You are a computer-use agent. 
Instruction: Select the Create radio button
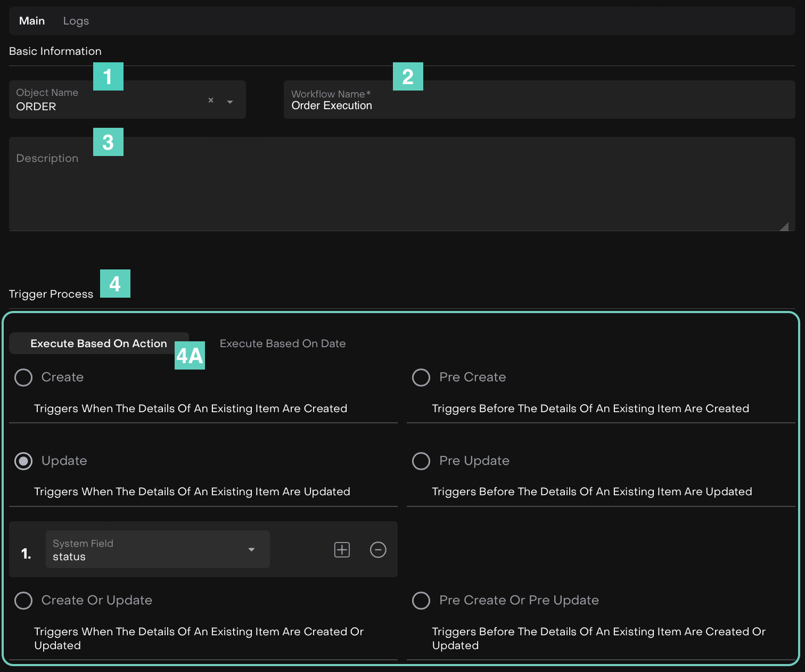point(23,378)
